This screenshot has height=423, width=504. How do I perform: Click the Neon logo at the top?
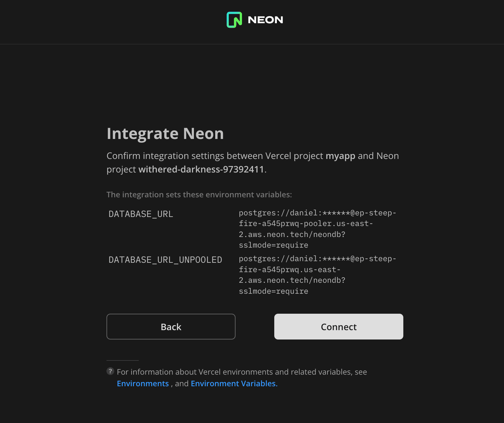coord(255,20)
